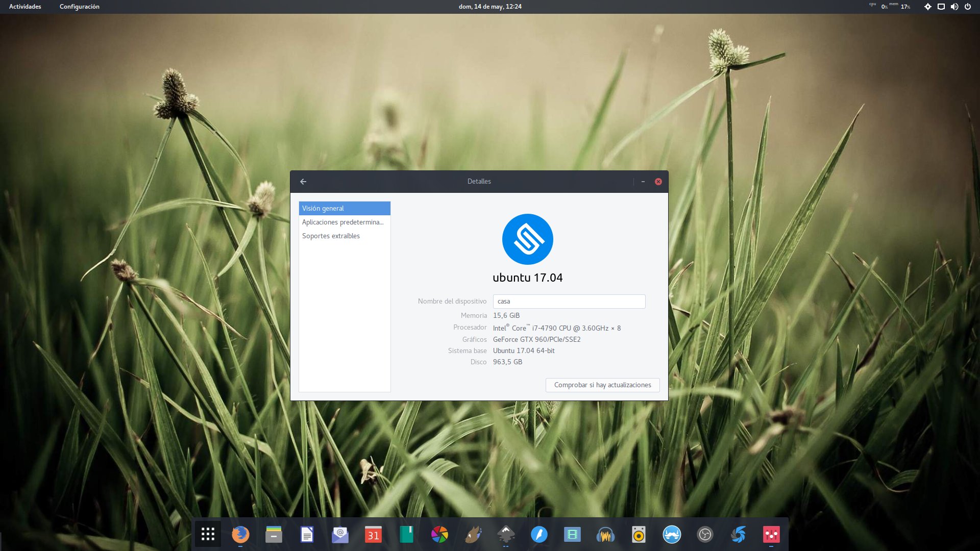Click the memory usage 17% indicator
Screen dimensions: 980x551
pyautogui.click(x=900, y=7)
